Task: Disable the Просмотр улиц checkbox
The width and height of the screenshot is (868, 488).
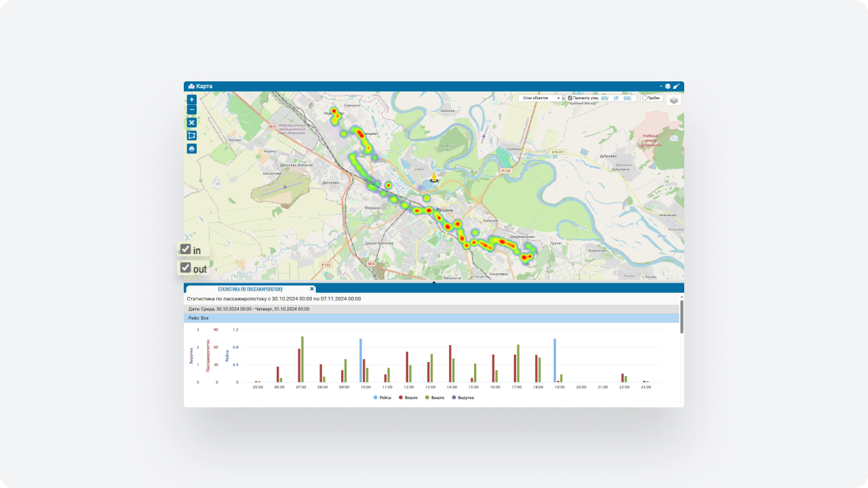Action: tap(570, 98)
